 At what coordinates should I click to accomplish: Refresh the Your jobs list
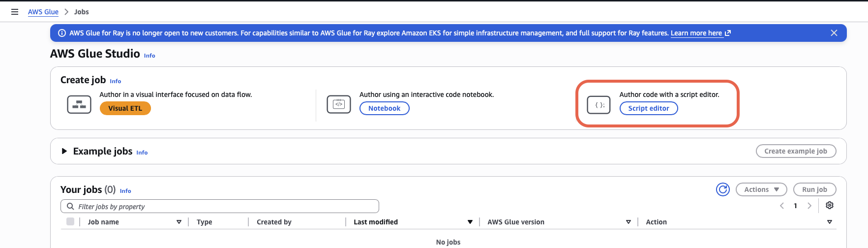pos(723,189)
